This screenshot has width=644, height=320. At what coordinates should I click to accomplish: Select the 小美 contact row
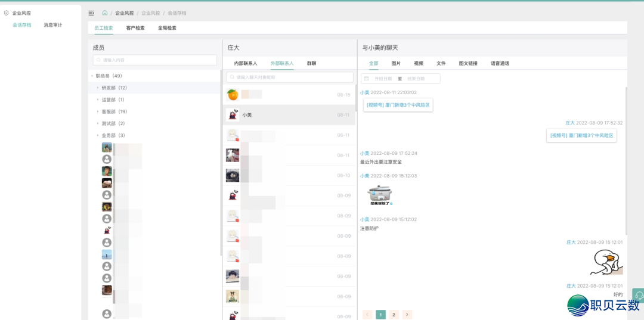pyautogui.click(x=290, y=115)
